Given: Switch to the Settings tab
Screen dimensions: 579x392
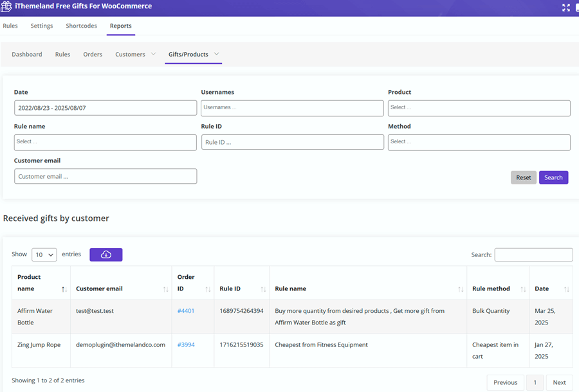Looking at the screenshot, I should [42, 26].
